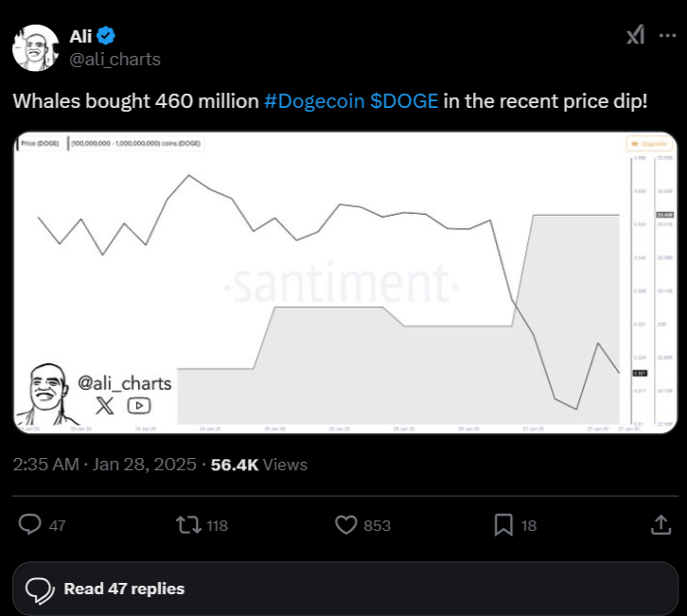687x616 pixels.
Task: Click the blue verified badge
Action: click(107, 36)
